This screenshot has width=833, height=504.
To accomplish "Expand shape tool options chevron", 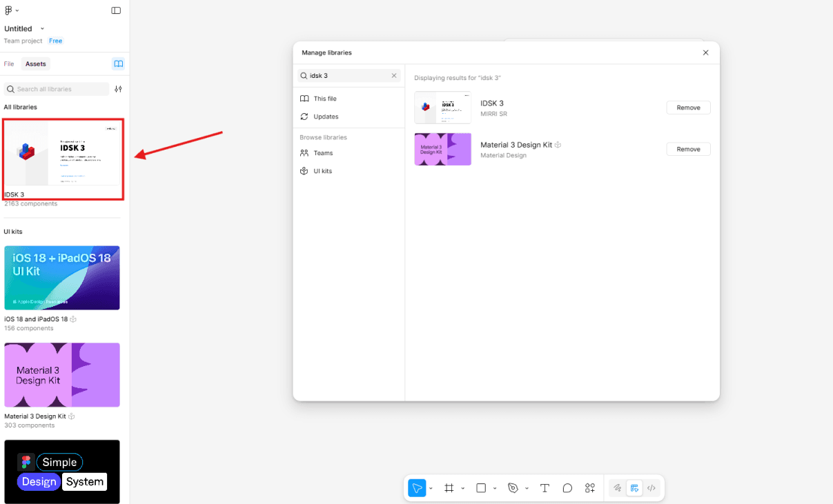I will tap(494, 488).
